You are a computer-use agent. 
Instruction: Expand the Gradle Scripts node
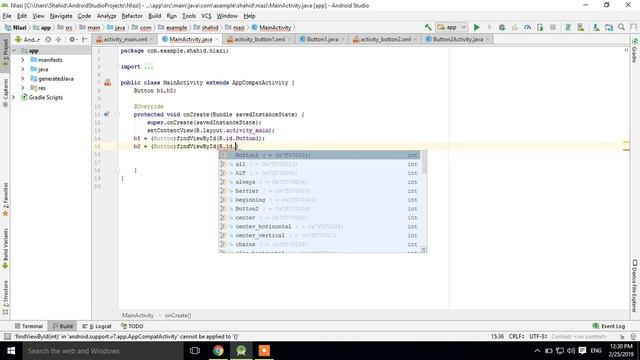click(x=14, y=98)
